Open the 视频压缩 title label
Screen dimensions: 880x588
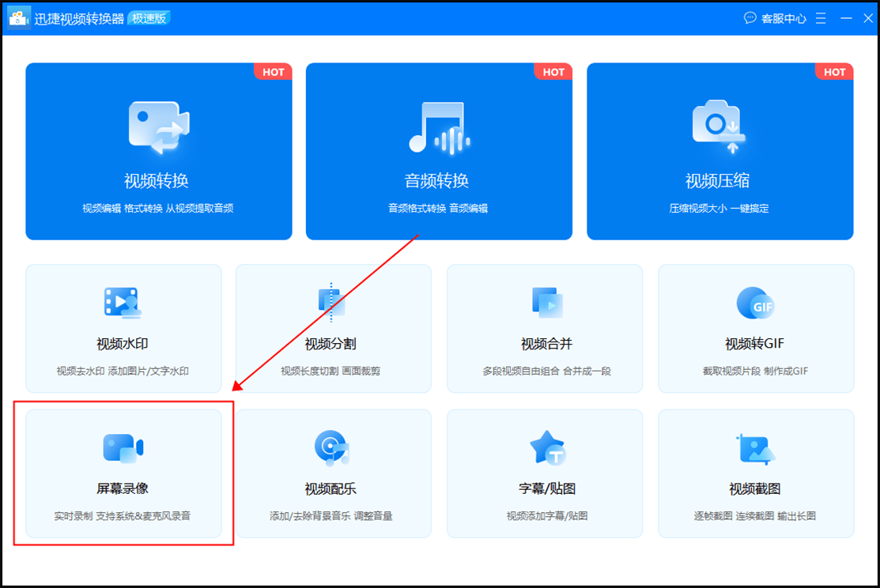coord(717,181)
